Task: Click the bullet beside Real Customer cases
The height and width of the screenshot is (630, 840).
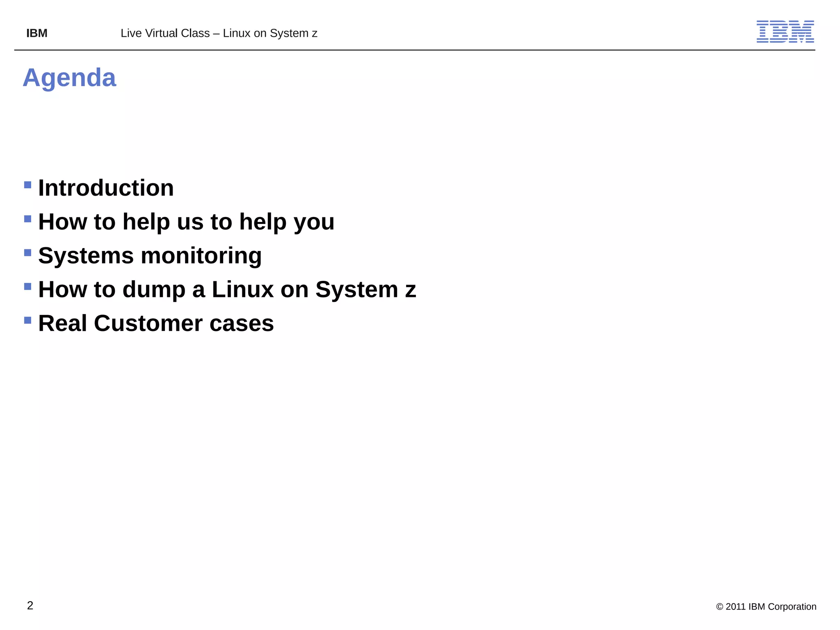Action: [28, 320]
